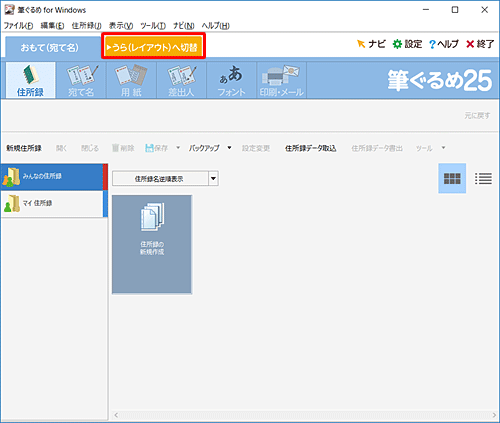This screenshot has height=423, width=500.
Task: Click the バックアップ button
Action: [204, 148]
